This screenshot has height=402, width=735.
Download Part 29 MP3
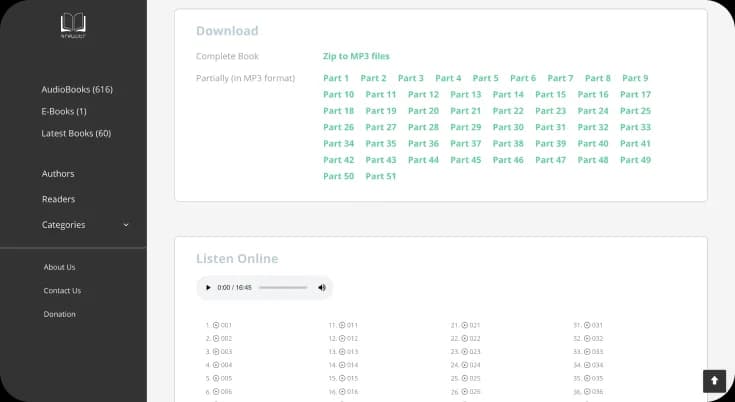coord(466,127)
